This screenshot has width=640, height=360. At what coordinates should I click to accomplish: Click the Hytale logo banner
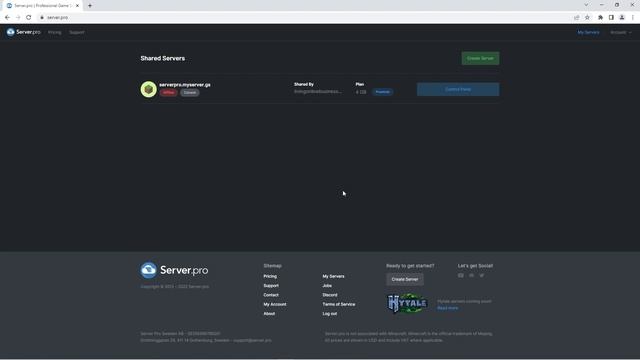click(x=407, y=303)
